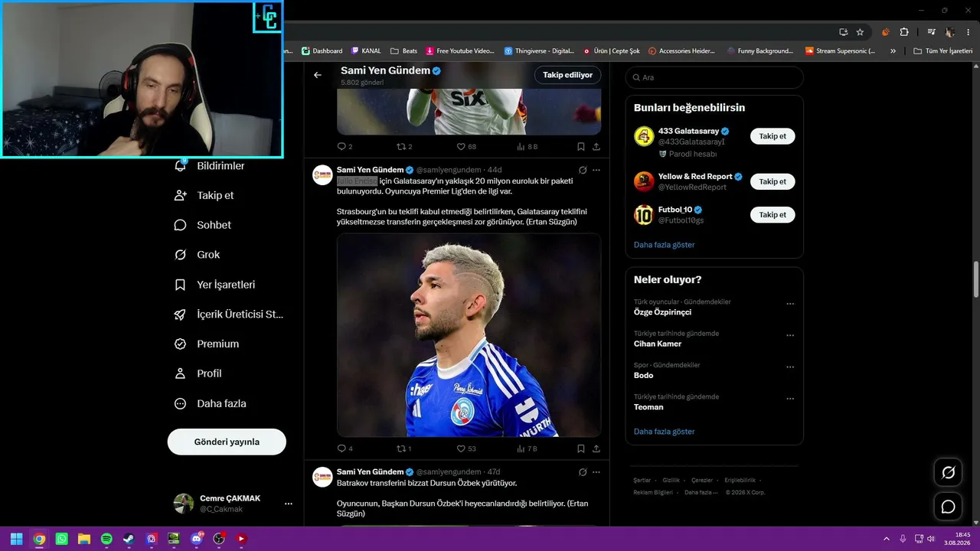Open Premium in the sidebar
The width and height of the screenshot is (980, 551).
[207, 344]
